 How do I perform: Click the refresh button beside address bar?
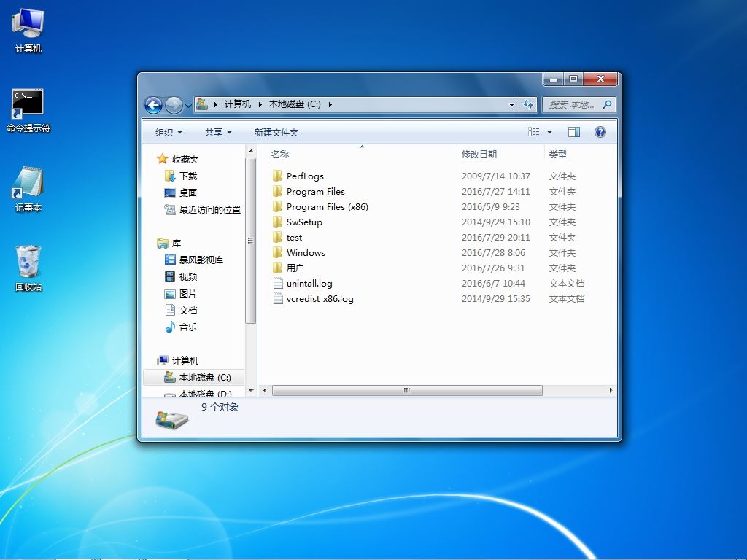point(528,104)
